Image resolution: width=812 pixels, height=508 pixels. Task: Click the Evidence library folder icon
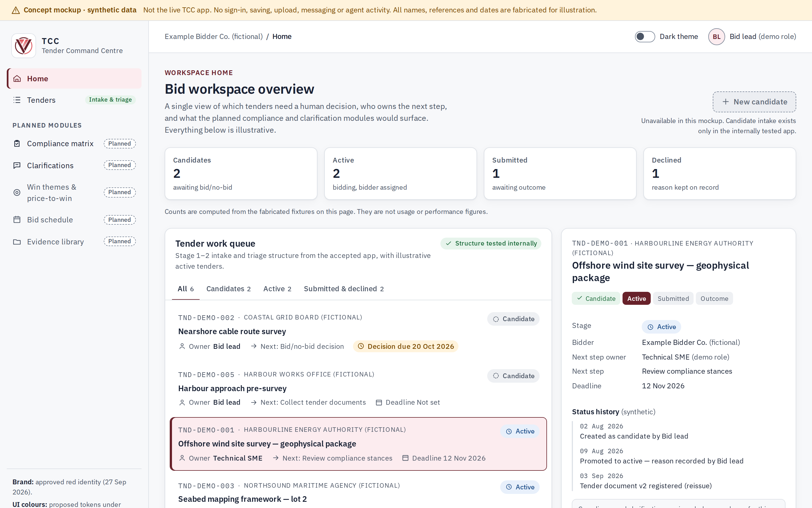click(17, 242)
